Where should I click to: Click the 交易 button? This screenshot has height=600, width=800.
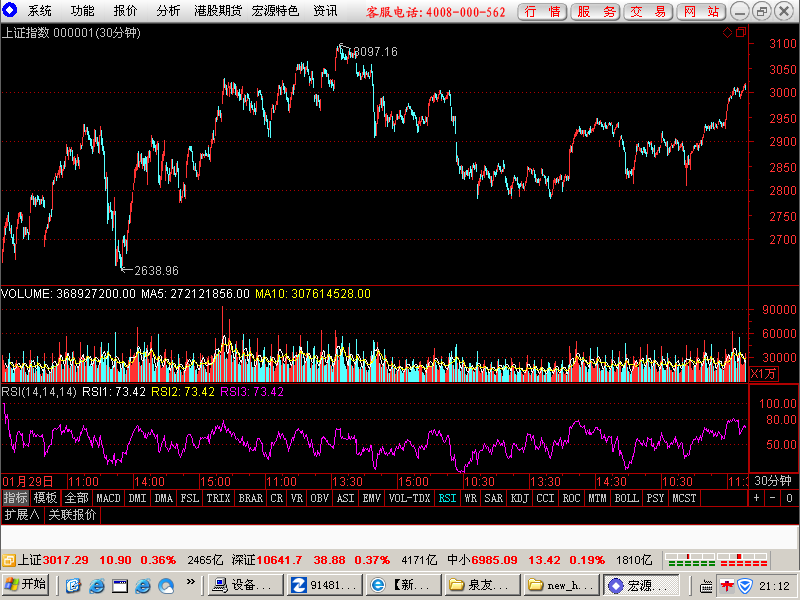point(648,11)
